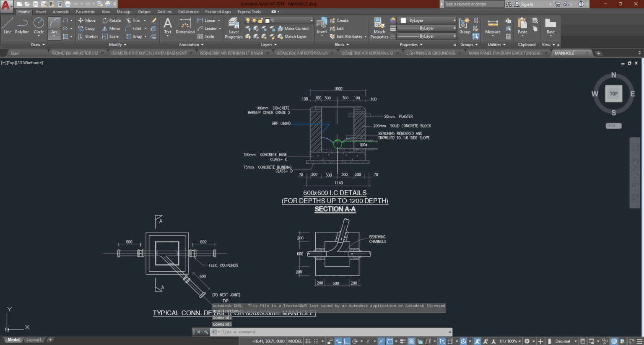The image size is (644, 345).
Task: Toggle object snap tracking
Action: pos(381,341)
